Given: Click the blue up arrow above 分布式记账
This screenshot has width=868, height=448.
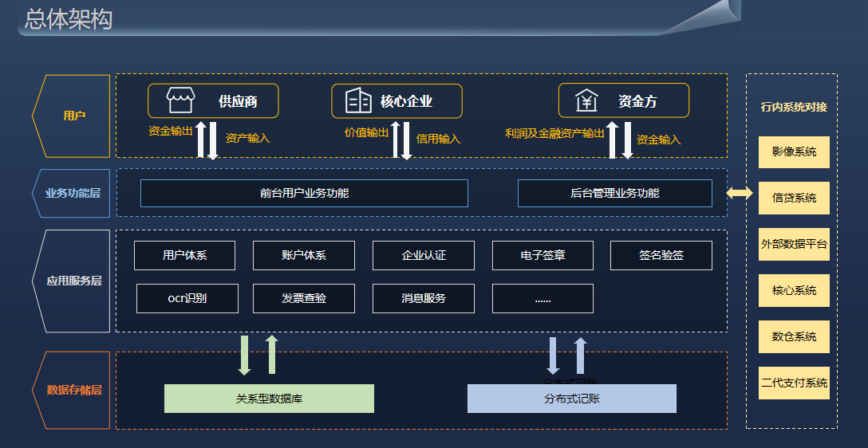Looking at the screenshot, I should click(580, 356).
